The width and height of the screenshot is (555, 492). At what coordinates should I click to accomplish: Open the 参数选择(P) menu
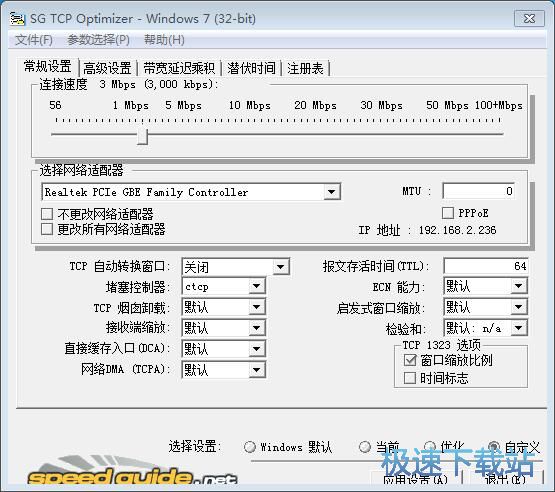click(x=98, y=40)
